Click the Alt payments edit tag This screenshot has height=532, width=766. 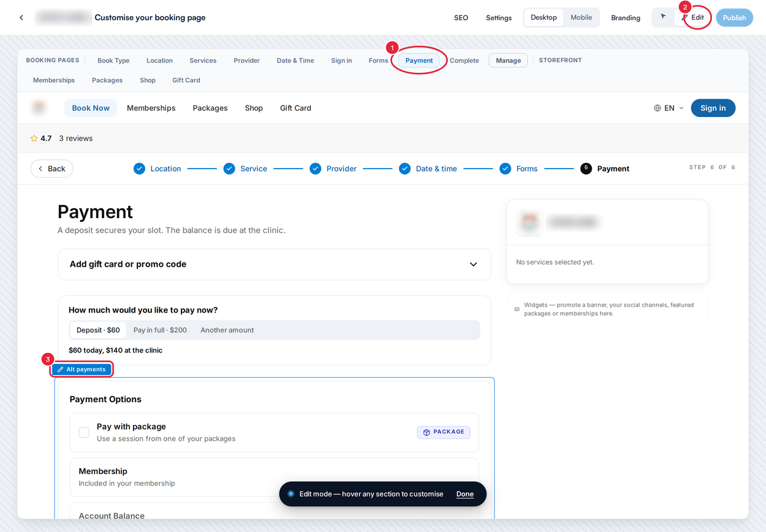[x=82, y=370]
